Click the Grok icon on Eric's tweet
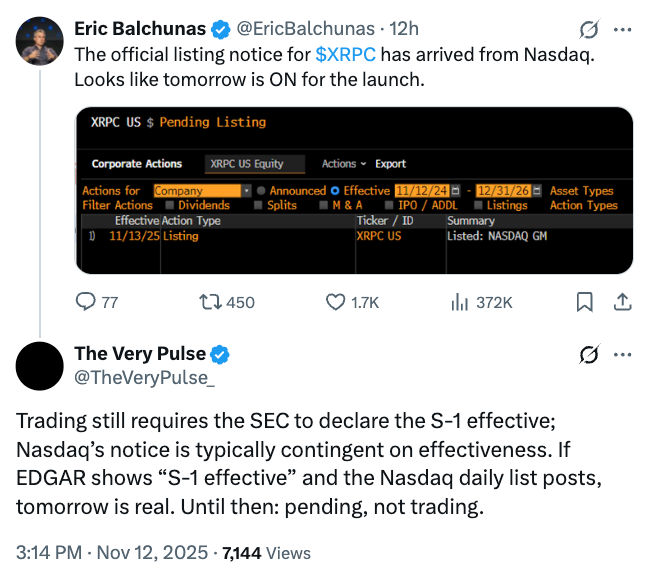The width and height of the screenshot is (650, 578). (589, 29)
